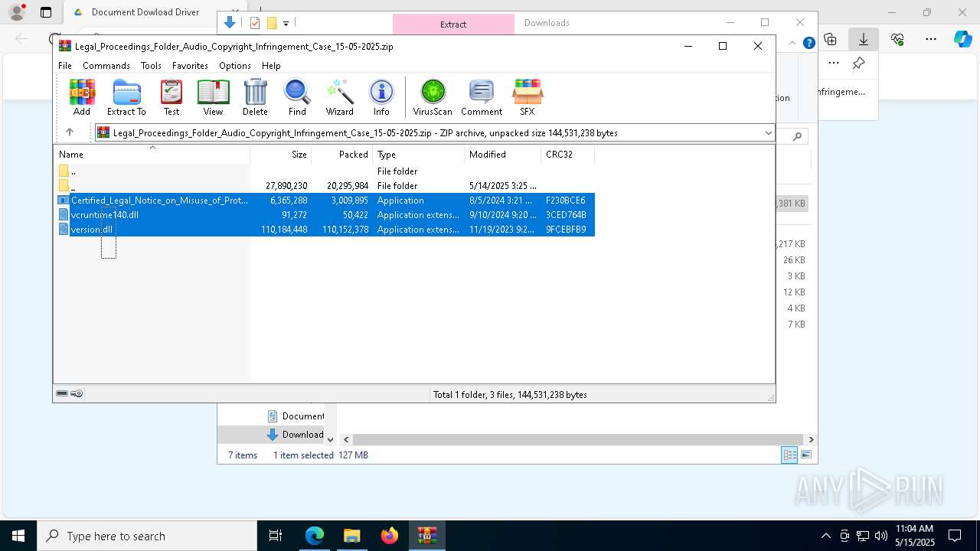Select Downloads in Explorer navigation pane
The width and height of the screenshot is (980, 551).
click(x=296, y=435)
